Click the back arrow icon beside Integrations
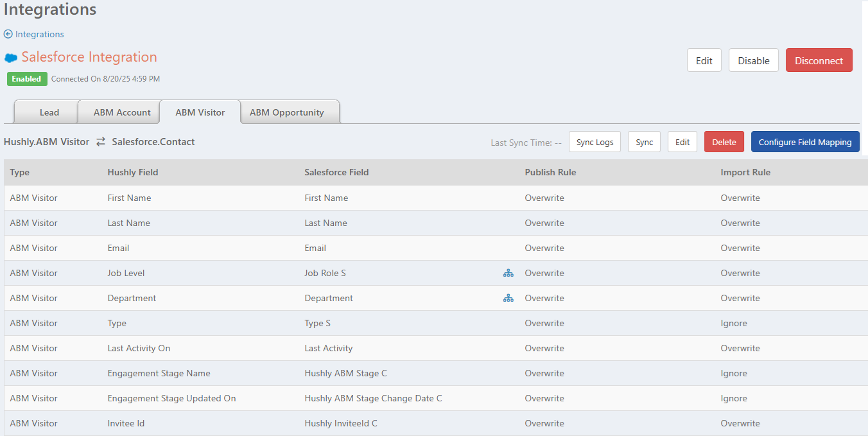The width and height of the screenshot is (868, 436). (x=8, y=34)
